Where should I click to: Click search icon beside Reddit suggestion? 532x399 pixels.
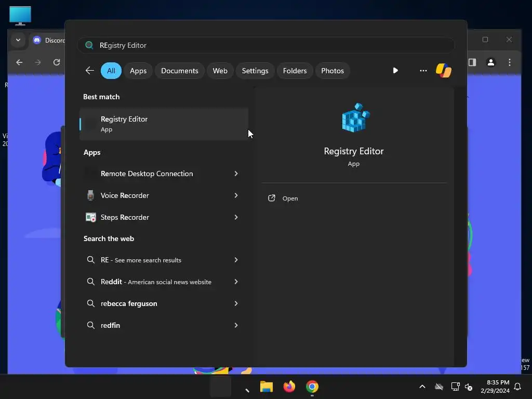[x=90, y=282]
